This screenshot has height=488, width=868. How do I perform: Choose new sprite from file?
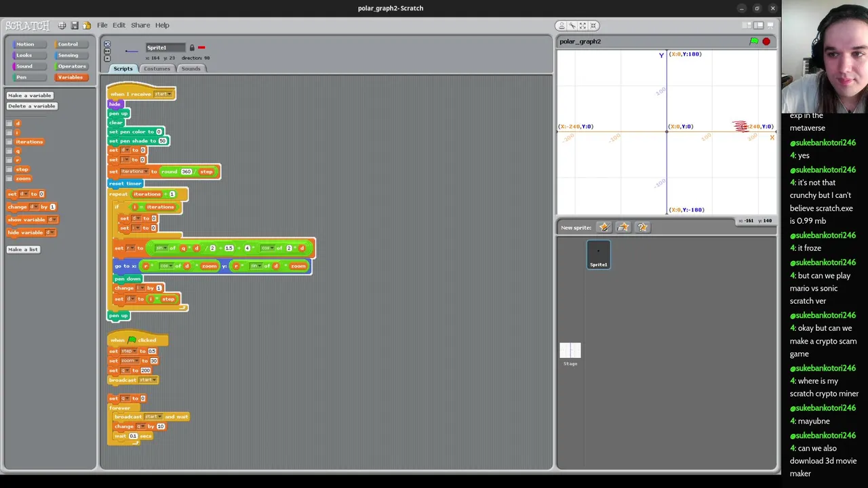click(623, 227)
